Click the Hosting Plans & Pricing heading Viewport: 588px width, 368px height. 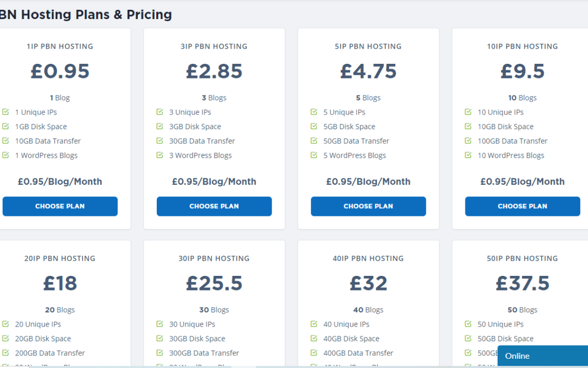pos(86,15)
